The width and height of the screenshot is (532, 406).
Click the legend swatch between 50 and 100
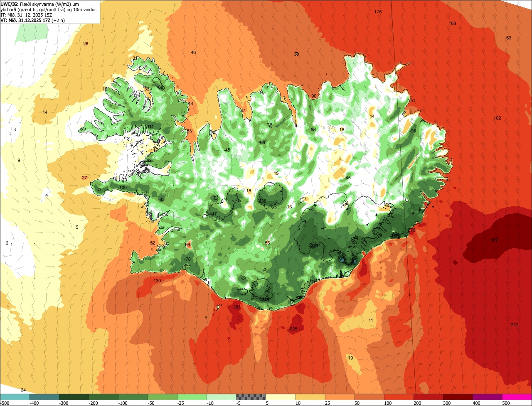[x=369, y=397]
